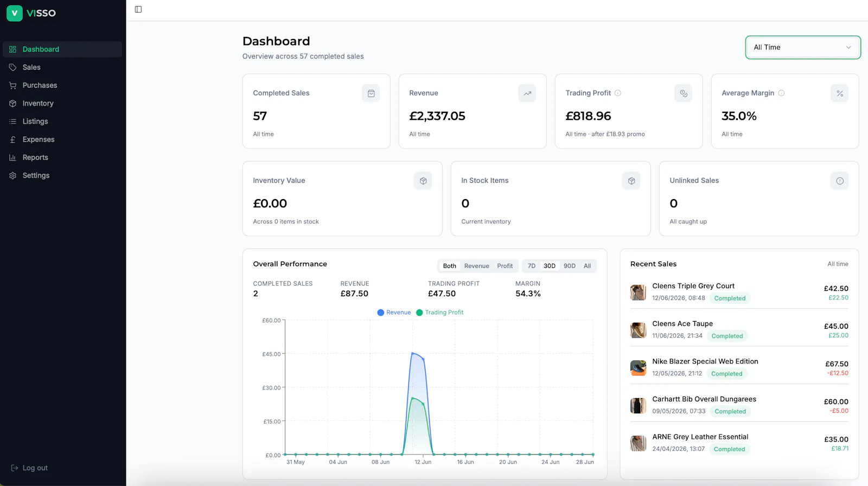Click the Listings list icon in sidebar
The height and width of the screenshot is (486, 868).
pyautogui.click(x=12, y=121)
